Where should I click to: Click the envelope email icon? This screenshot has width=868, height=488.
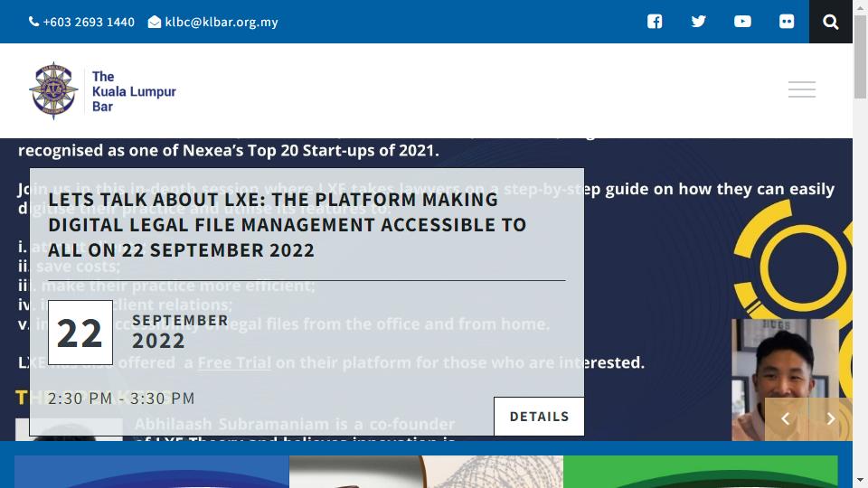coord(155,22)
